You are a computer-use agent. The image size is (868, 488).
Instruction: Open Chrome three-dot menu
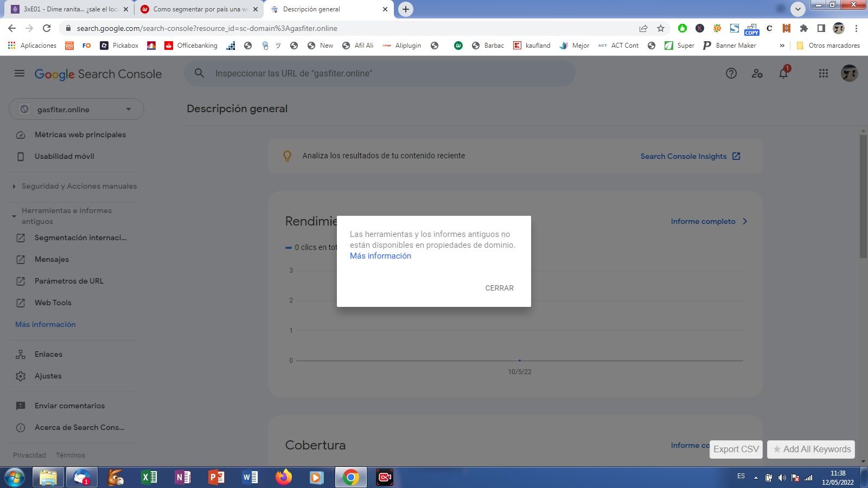point(856,28)
